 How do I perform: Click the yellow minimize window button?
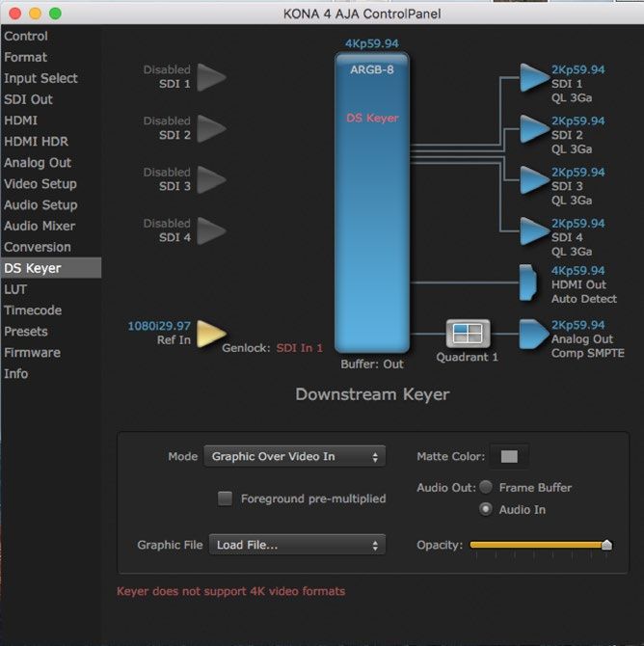(x=35, y=13)
